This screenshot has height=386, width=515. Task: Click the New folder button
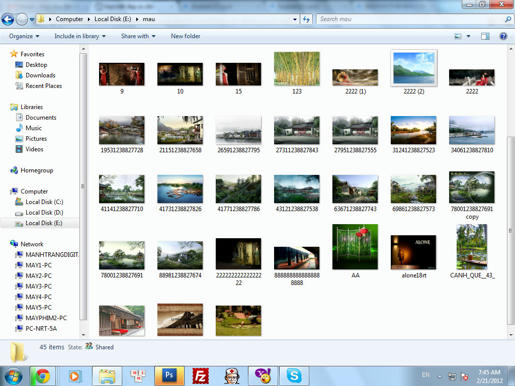click(x=185, y=36)
